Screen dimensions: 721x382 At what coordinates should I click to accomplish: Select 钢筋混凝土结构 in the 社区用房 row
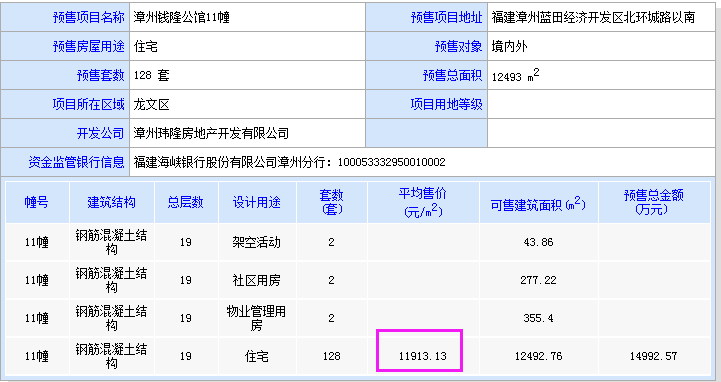[111, 280]
